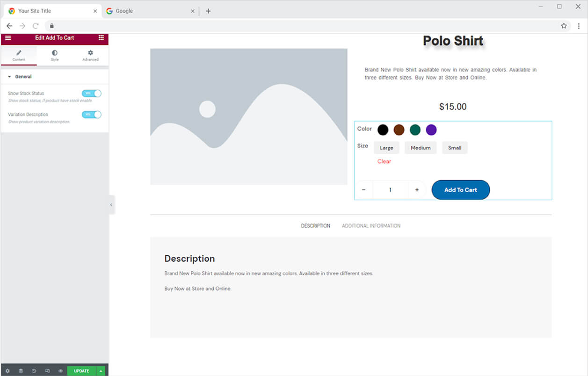
Task: Open the Elementor hamburger menu
Action: 8,38
